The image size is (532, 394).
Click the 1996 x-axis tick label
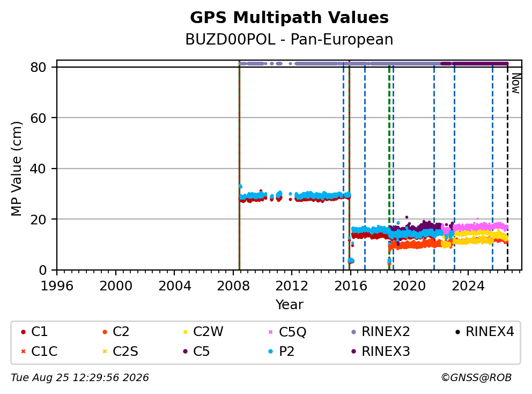(57, 286)
